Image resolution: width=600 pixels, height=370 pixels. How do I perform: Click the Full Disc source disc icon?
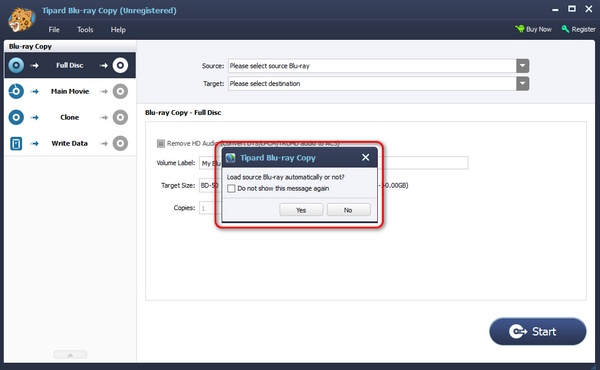tap(16, 65)
